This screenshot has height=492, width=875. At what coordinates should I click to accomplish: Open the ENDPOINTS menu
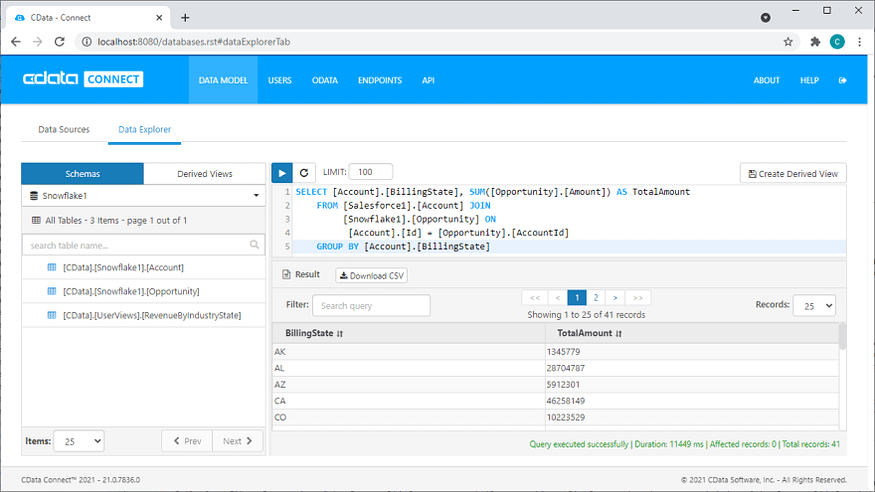tap(380, 80)
